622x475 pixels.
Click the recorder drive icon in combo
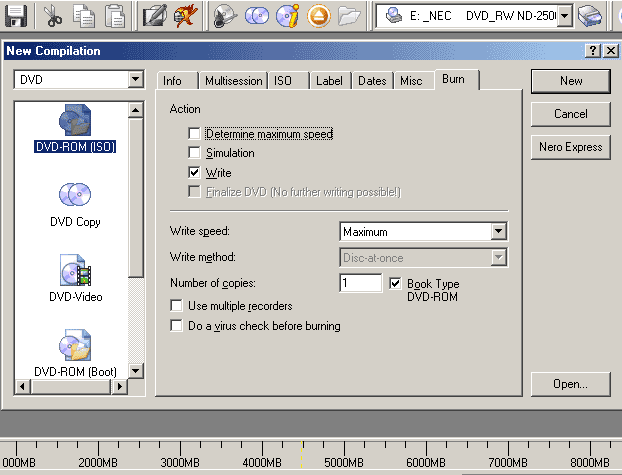point(394,15)
